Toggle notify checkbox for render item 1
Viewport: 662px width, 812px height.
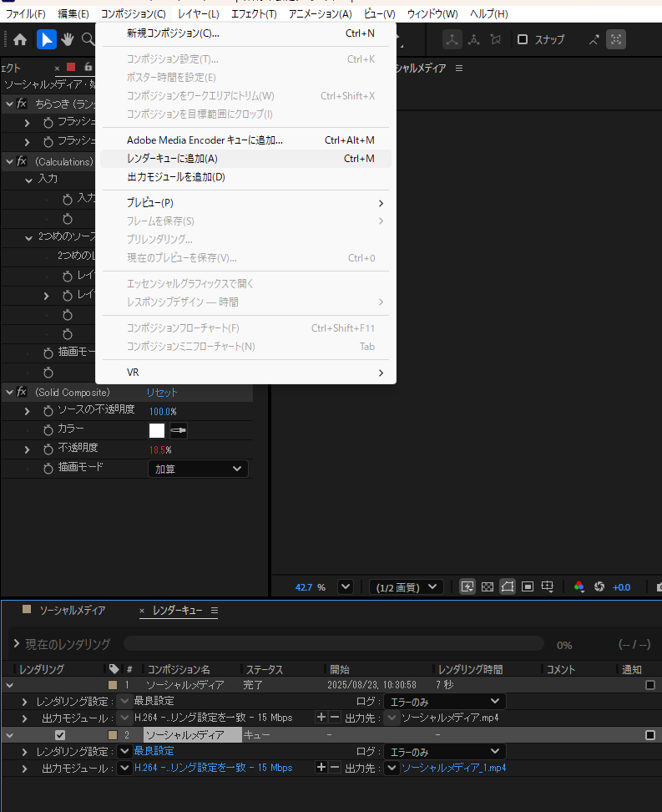pyautogui.click(x=650, y=685)
